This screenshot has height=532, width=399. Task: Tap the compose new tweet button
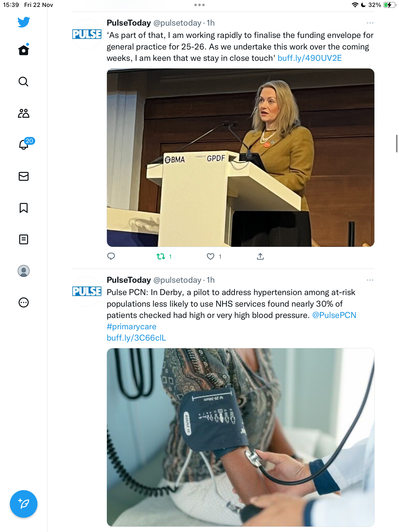24,504
